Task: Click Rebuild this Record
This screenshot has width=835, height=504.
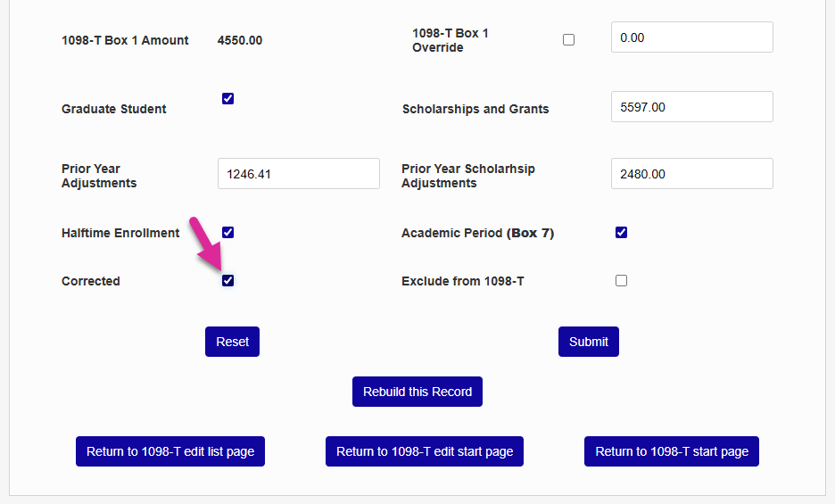Action: tap(417, 392)
